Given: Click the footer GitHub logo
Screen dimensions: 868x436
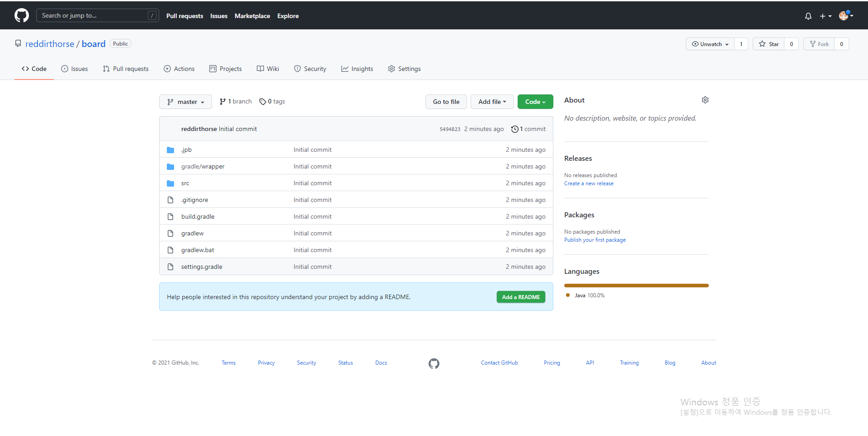Looking at the screenshot, I should coord(434,364).
